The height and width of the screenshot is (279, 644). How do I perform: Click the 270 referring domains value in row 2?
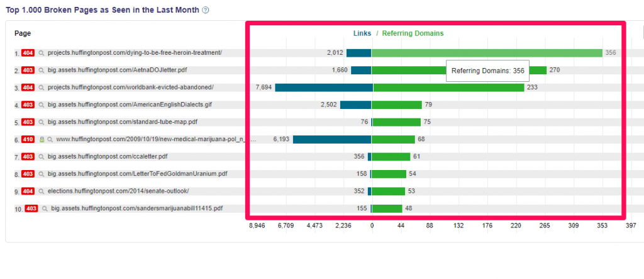click(555, 70)
